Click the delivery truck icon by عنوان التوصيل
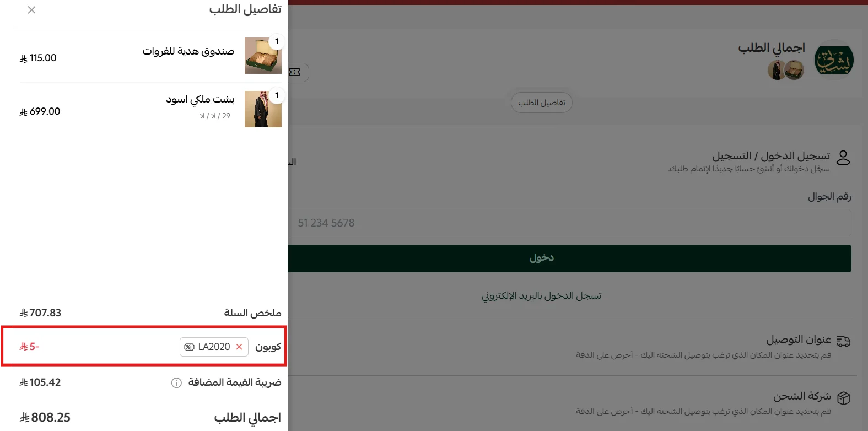This screenshot has width=868, height=431. click(x=844, y=341)
